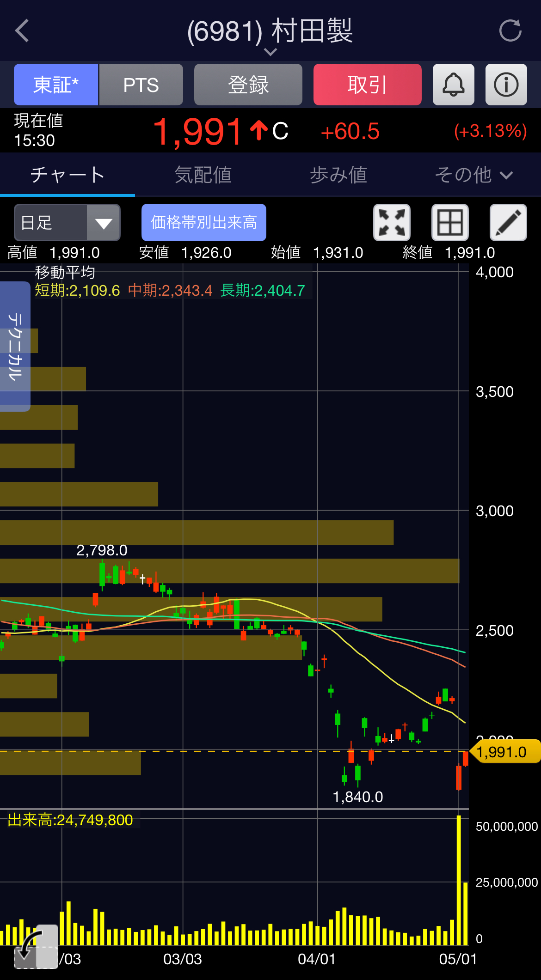Open the 日足 timeframe dropdown
Viewport: 541px width, 980px height.
pos(67,222)
